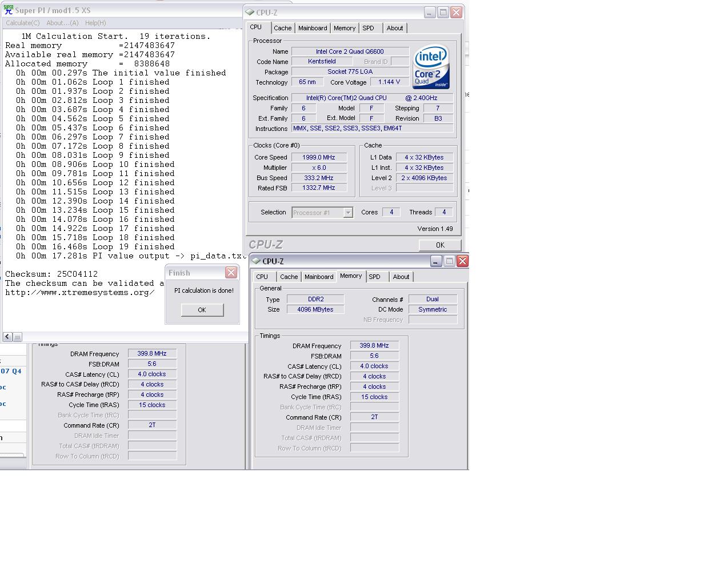Click the Intel Core 2 Quad logo
This screenshot has width=728, height=566.
click(x=431, y=67)
